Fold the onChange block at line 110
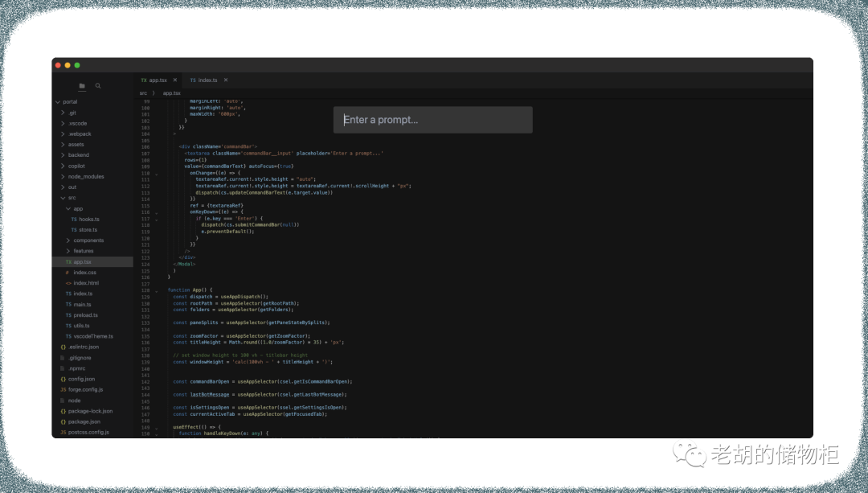Screen dimensions: 868x493 (157, 174)
